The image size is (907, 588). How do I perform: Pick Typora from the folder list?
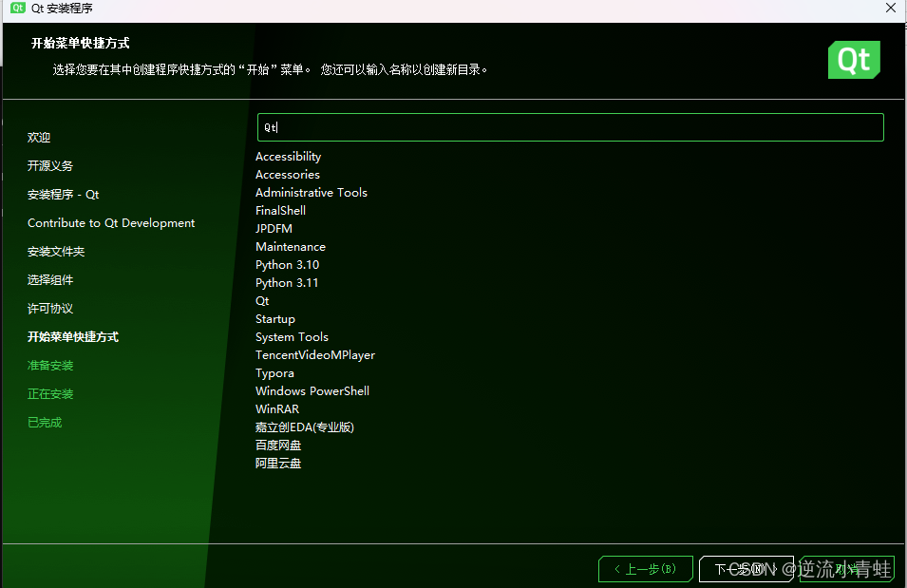pos(274,373)
